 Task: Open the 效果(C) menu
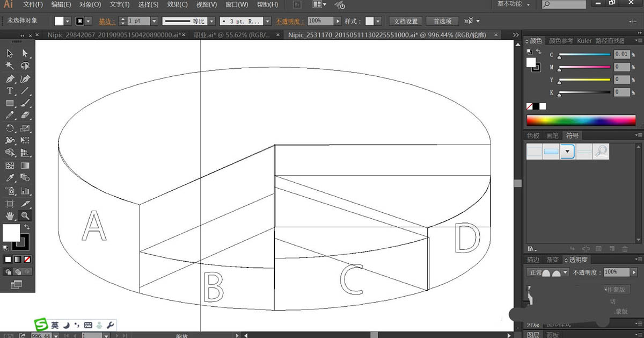point(177,4)
